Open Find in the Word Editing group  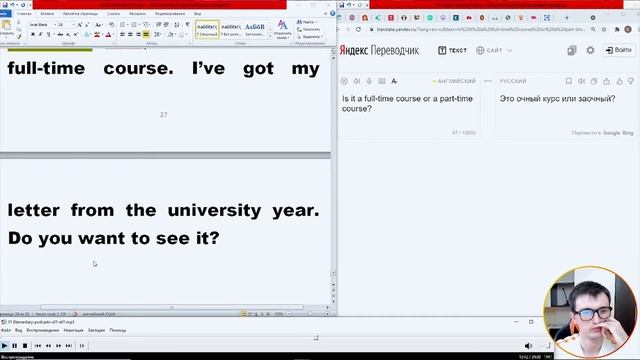tap(307, 22)
